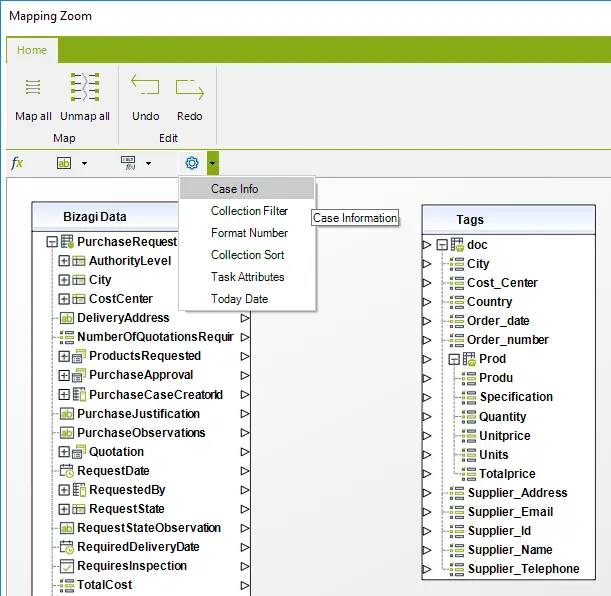Select Case Info menu entry
This screenshot has height=596, width=611.
(x=247, y=189)
